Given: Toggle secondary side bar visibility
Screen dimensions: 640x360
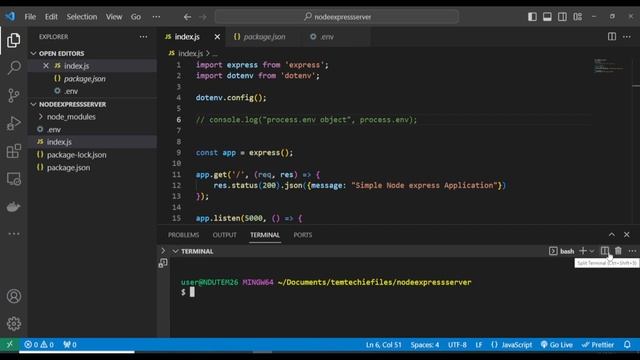Looking at the screenshot, I should [562, 17].
